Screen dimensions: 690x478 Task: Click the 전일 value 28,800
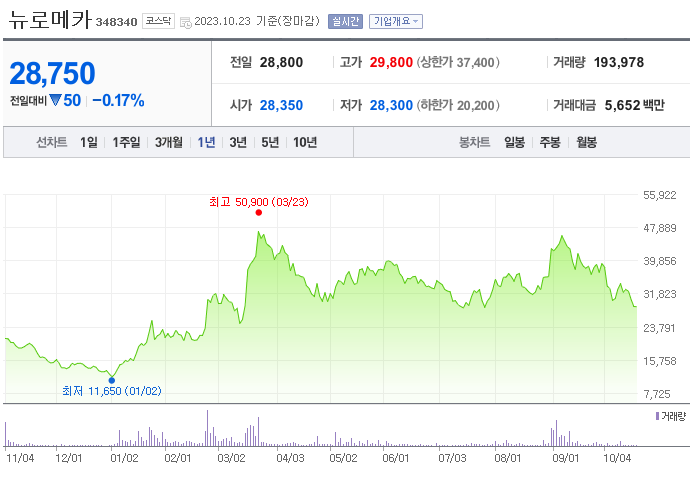(x=281, y=63)
